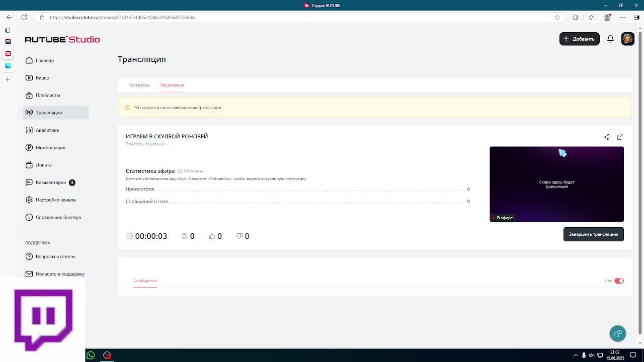Open Вопросы и ответы support page
The height and width of the screenshot is (362, 644).
tap(55, 256)
